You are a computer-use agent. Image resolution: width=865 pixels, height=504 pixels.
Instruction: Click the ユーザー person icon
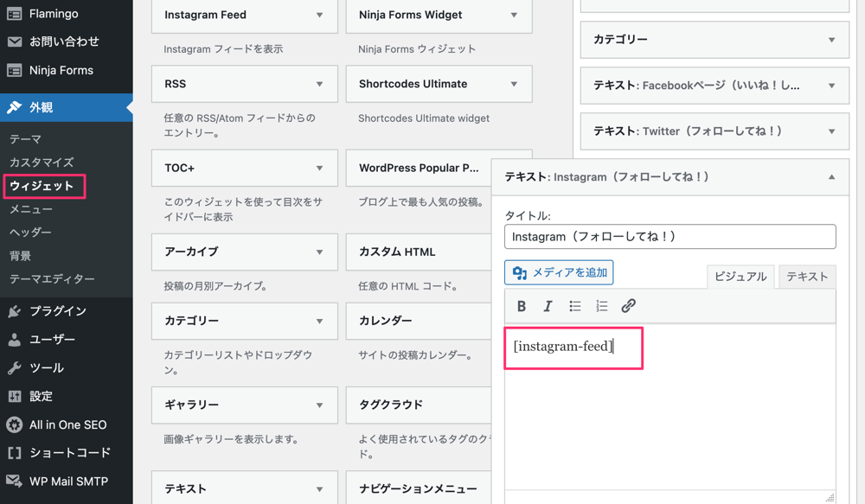pos(15,340)
